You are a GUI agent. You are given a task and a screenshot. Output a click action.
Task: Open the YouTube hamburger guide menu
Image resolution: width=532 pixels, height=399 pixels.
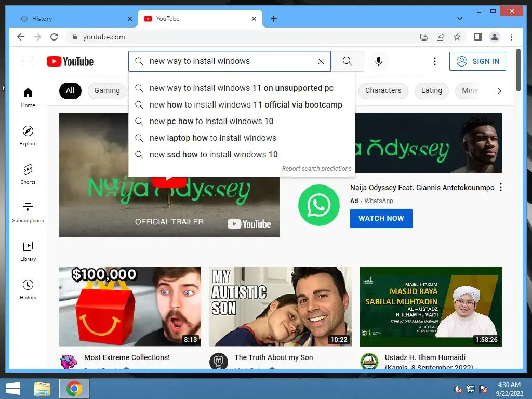pyautogui.click(x=28, y=61)
